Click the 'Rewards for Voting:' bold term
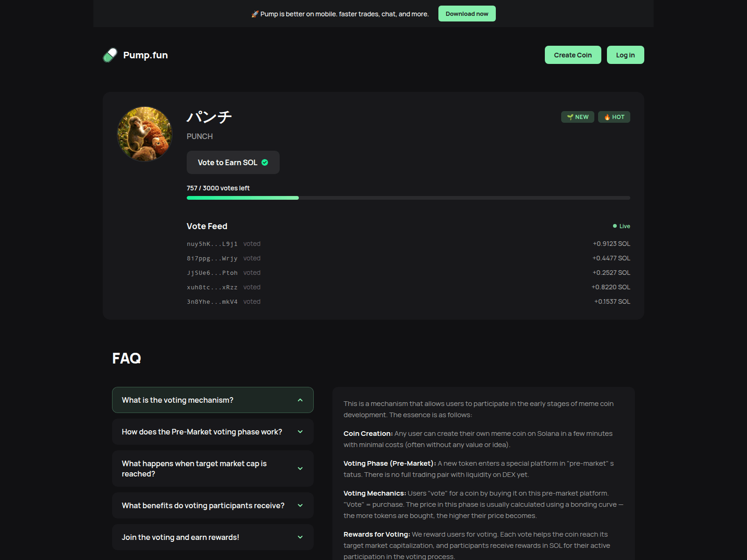 pyautogui.click(x=377, y=534)
